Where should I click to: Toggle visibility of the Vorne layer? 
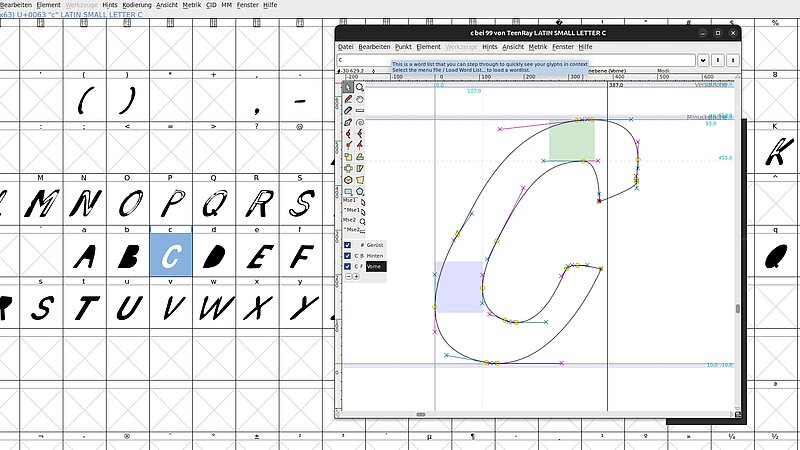coord(347,267)
